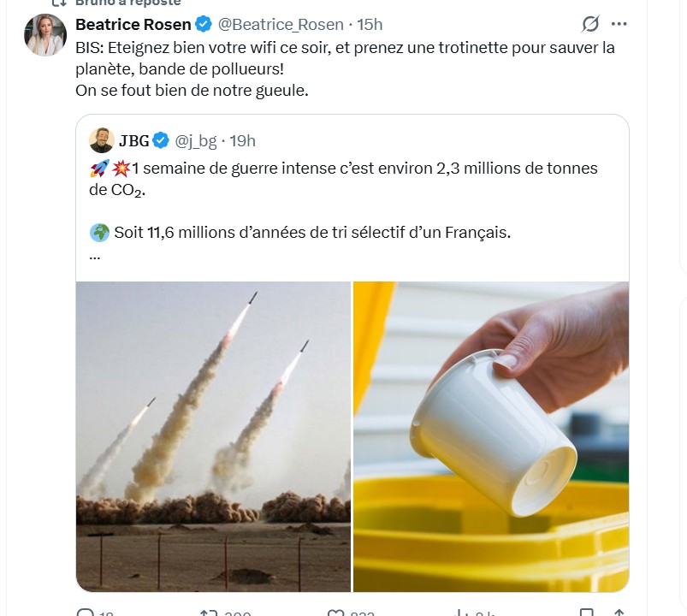Viewport: 687px width, 616px height.
Task: Click the share arrow icon
Action: pos(618,613)
